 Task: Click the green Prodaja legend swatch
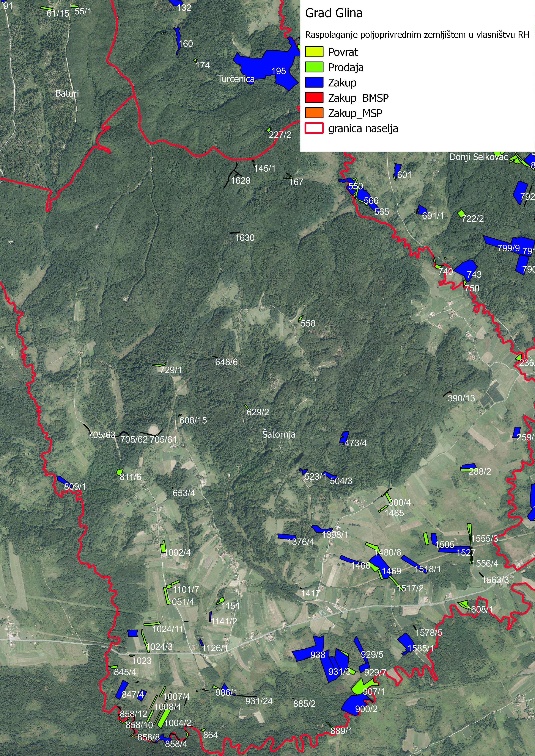[314, 67]
